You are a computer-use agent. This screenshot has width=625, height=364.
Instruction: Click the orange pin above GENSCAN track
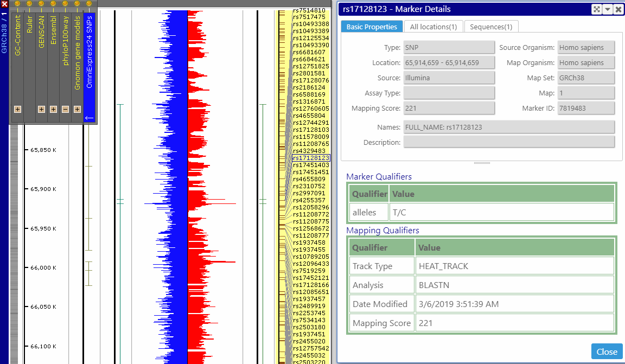41,4
